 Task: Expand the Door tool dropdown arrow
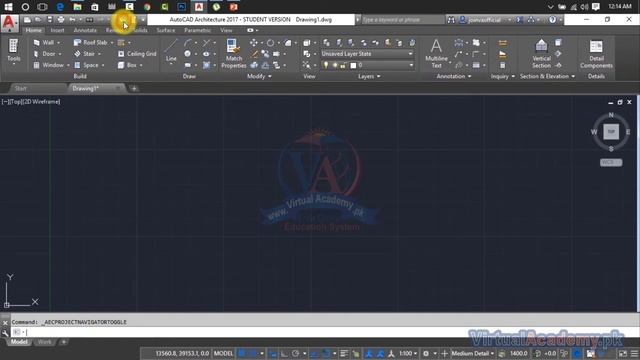(60, 54)
